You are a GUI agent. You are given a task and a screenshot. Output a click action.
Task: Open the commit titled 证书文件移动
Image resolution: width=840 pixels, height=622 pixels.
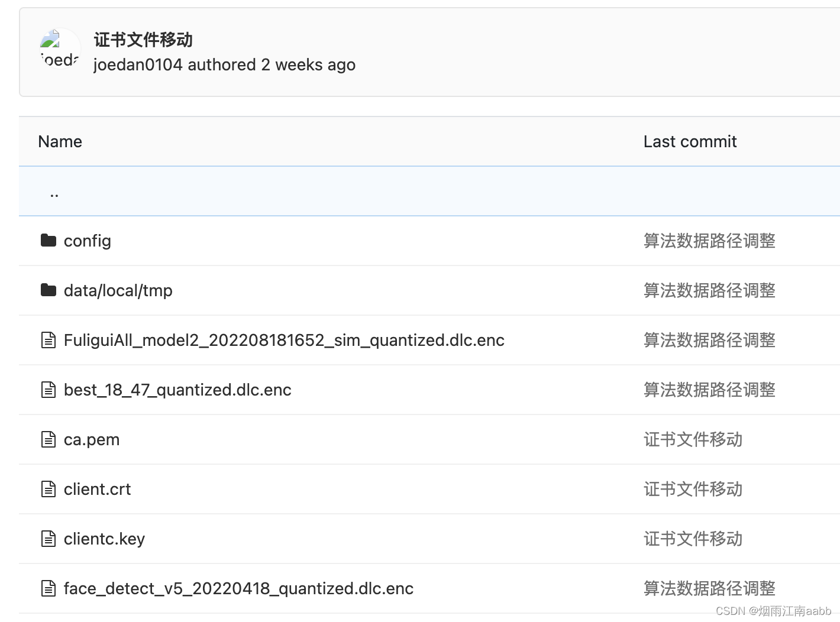(x=142, y=40)
